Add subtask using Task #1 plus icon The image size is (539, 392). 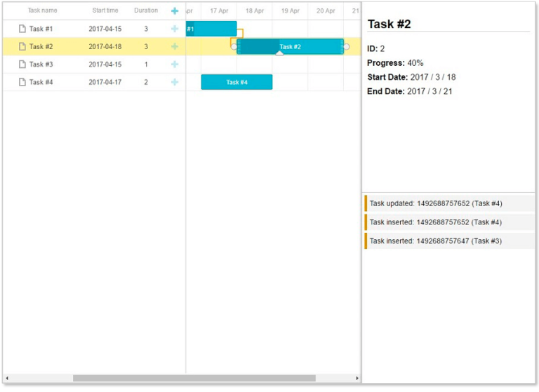(x=175, y=29)
